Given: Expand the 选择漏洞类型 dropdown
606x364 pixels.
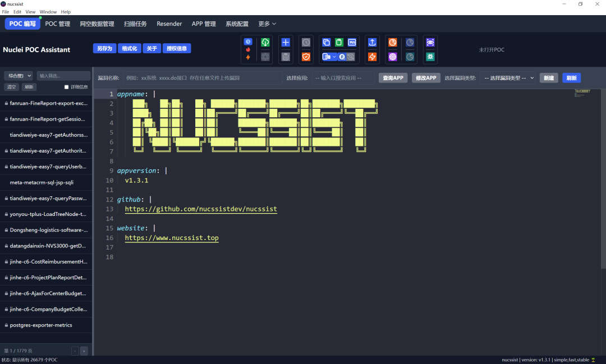Looking at the screenshot, I should pos(509,78).
